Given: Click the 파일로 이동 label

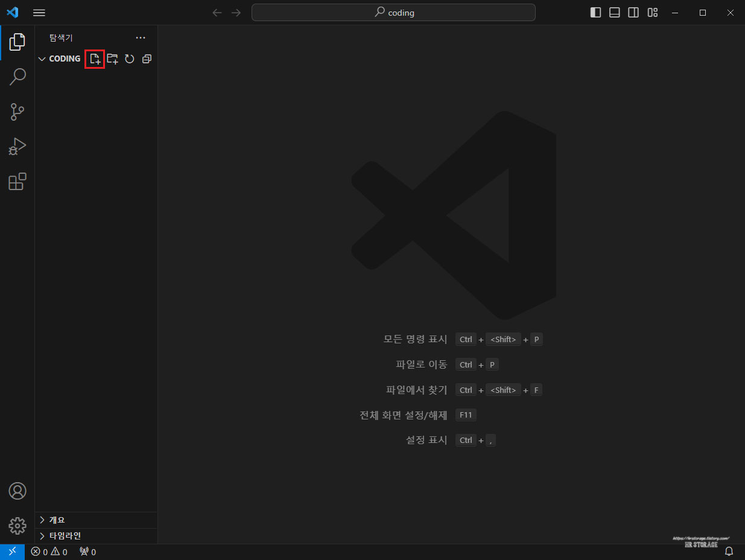Looking at the screenshot, I should (x=422, y=364).
